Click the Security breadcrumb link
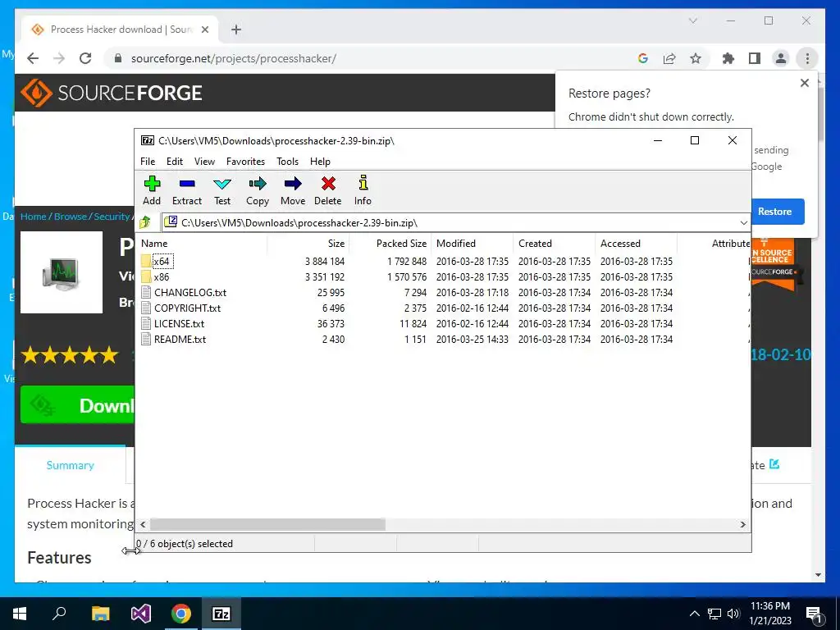Viewport: 840px width, 630px height. click(112, 217)
